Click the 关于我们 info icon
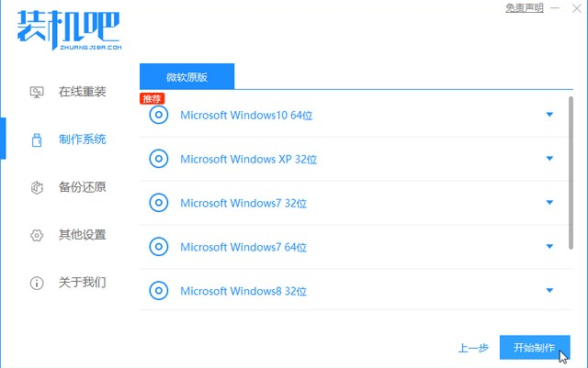 [38, 283]
